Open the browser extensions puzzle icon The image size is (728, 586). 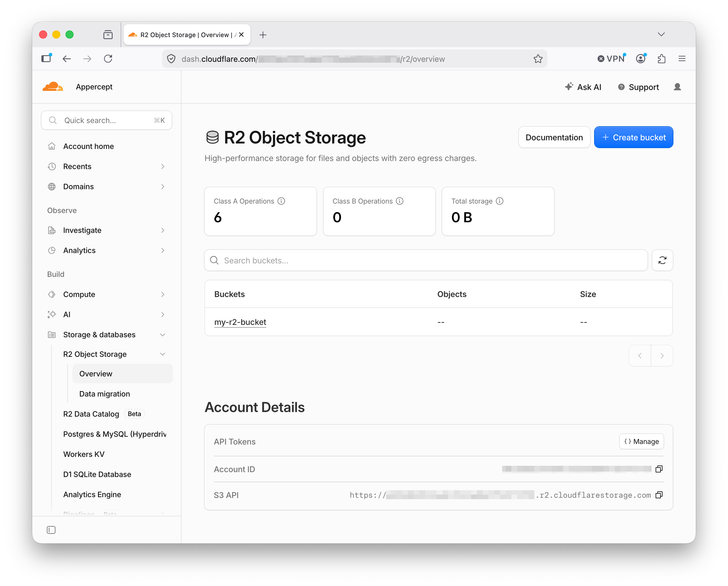[661, 59]
